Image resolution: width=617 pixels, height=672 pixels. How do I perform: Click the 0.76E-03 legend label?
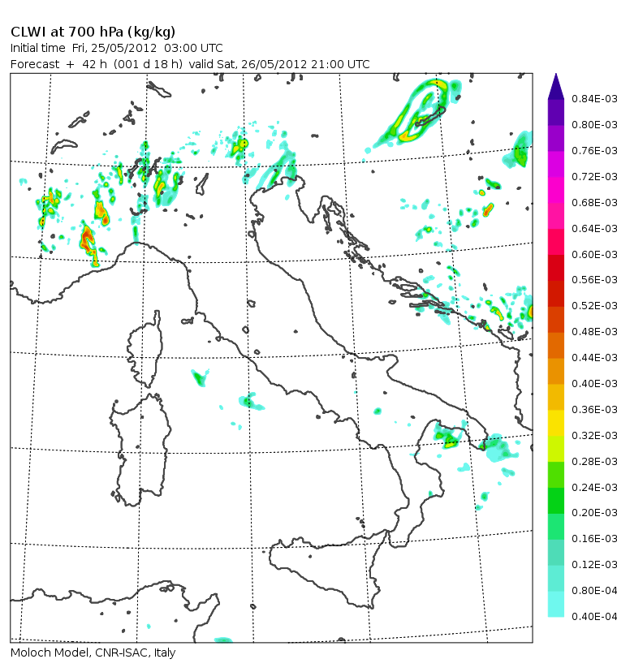click(x=594, y=151)
